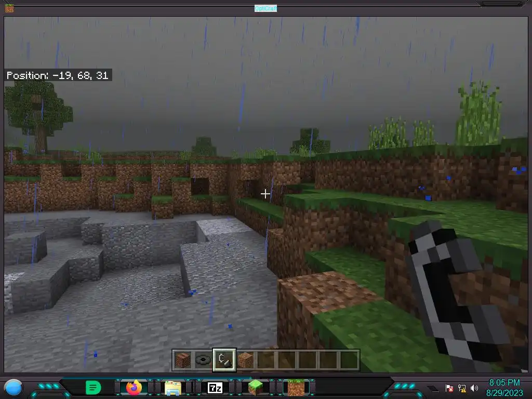This screenshot has width=532, height=399.
Task: Open the green chat app in taskbar
Action: point(94,388)
